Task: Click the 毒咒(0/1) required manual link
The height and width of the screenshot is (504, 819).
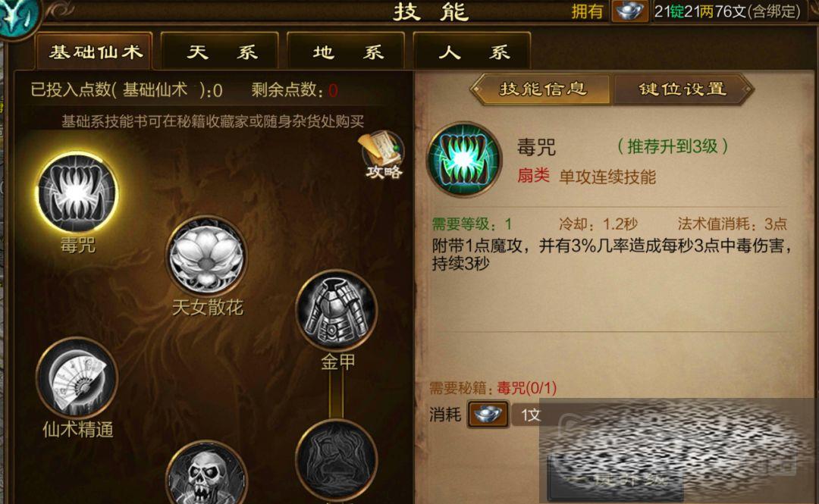Action: [526, 388]
